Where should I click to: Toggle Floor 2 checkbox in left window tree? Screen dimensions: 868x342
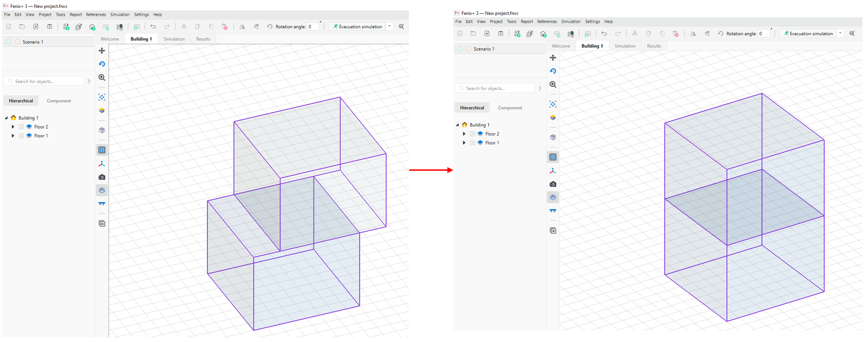click(21, 127)
